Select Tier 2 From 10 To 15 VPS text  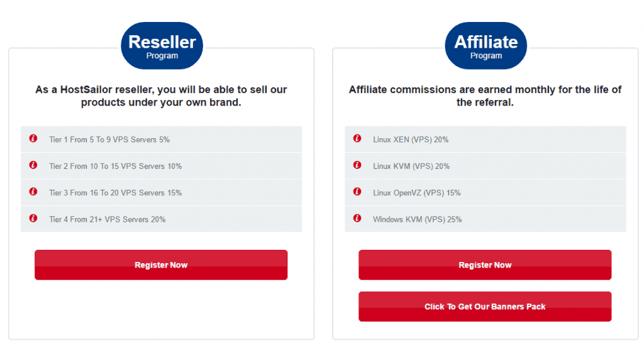point(116,166)
